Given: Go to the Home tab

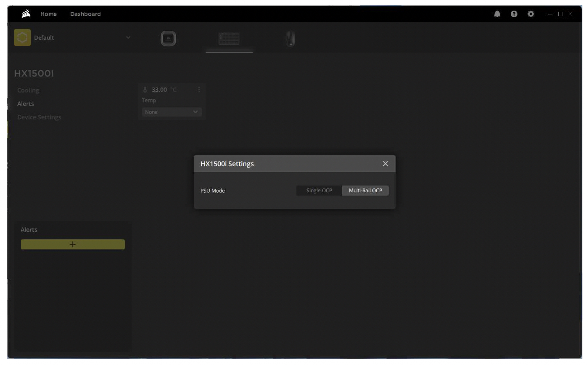Looking at the screenshot, I should coord(49,14).
